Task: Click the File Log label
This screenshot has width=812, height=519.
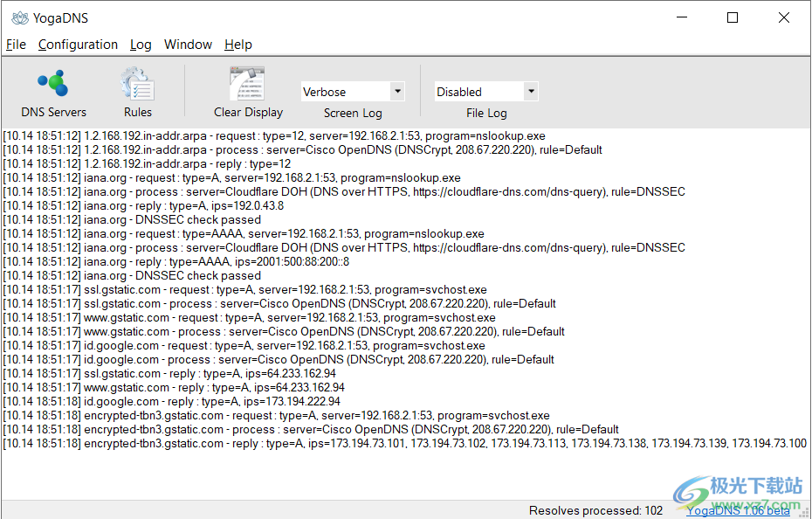Action: 486,113
